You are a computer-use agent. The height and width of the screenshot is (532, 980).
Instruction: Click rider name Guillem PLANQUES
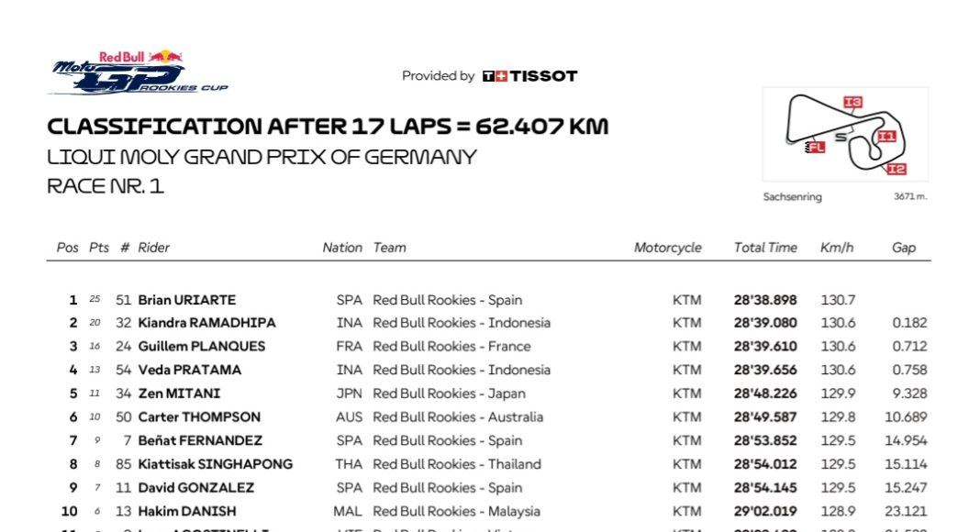201,347
